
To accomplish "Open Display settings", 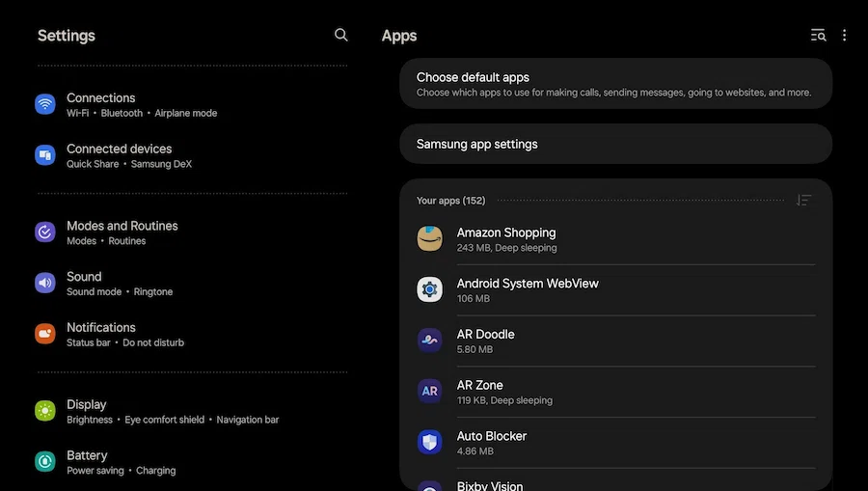I will [x=191, y=411].
